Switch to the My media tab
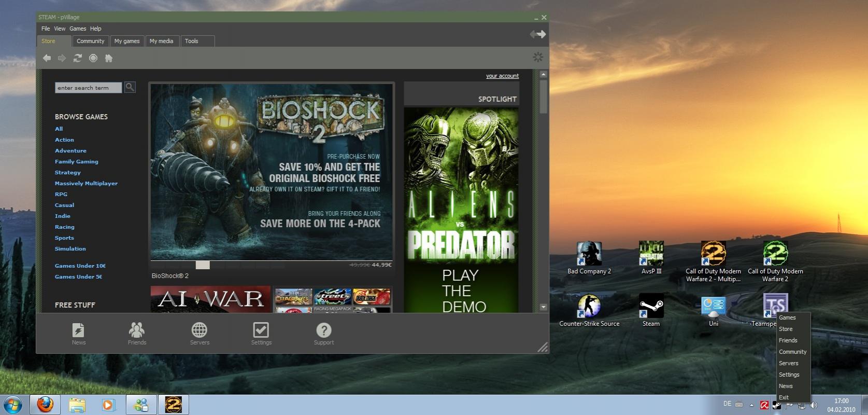This screenshot has height=415, width=868. (162, 41)
